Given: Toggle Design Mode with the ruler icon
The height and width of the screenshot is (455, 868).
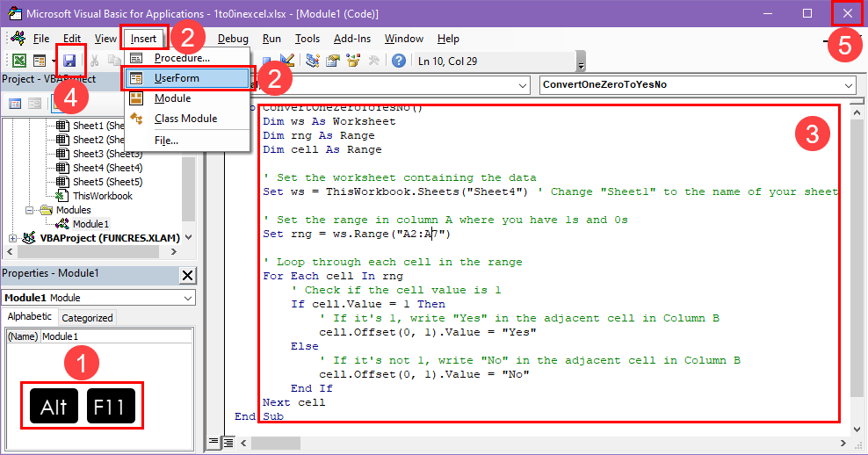Looking at the screenshot, I should (x=286, y=61).
